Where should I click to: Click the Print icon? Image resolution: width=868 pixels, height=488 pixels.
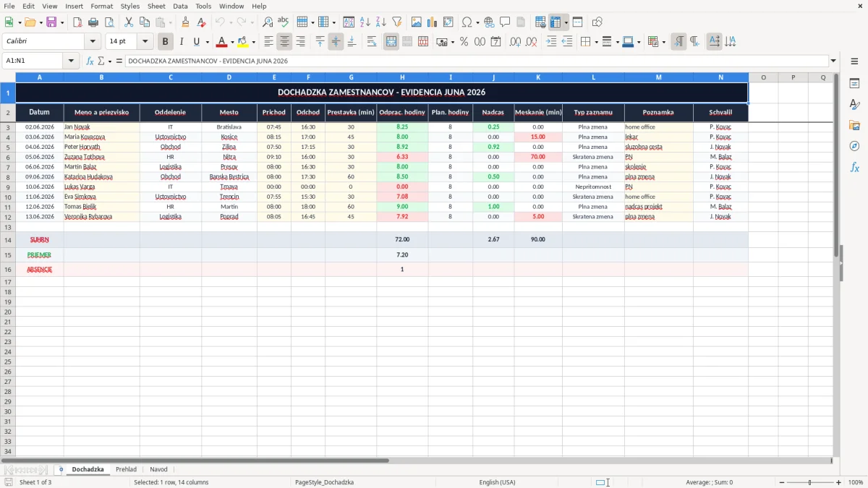click(93, 22)
